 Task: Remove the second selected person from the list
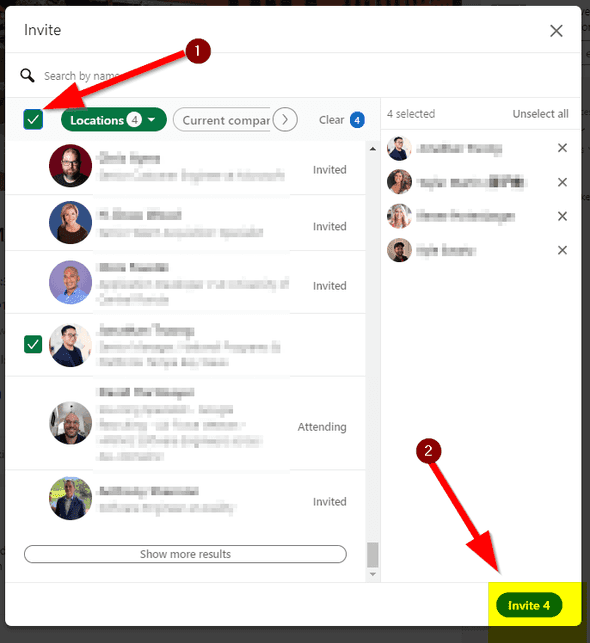562,182
